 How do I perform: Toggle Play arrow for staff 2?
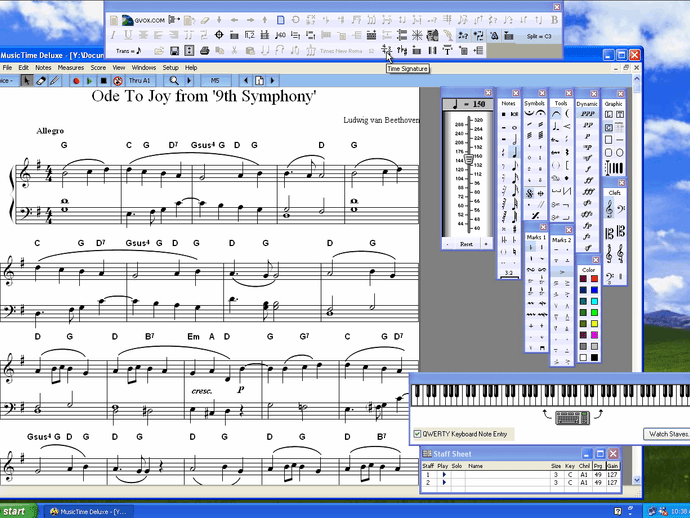444,482
